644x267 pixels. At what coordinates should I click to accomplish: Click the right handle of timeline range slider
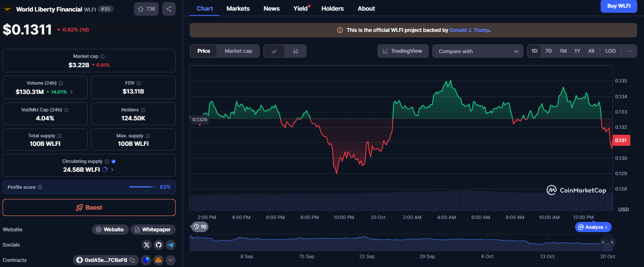612,242
